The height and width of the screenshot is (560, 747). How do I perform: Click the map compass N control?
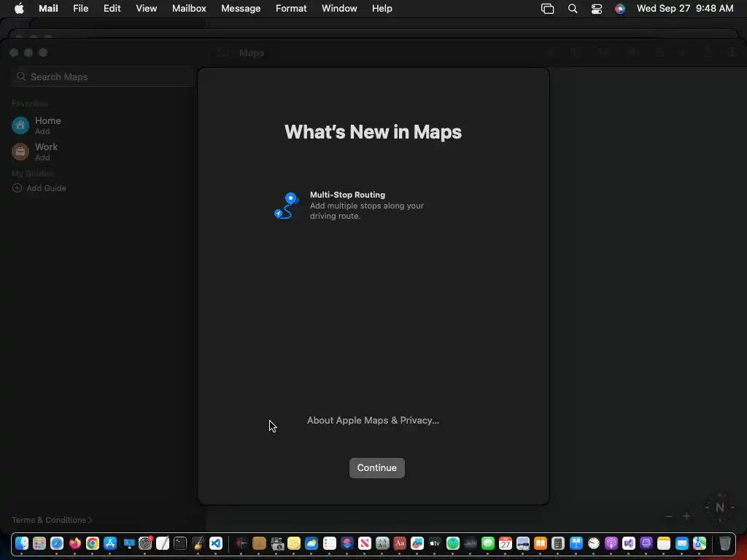pyautogui.click(x=719, y=507)
